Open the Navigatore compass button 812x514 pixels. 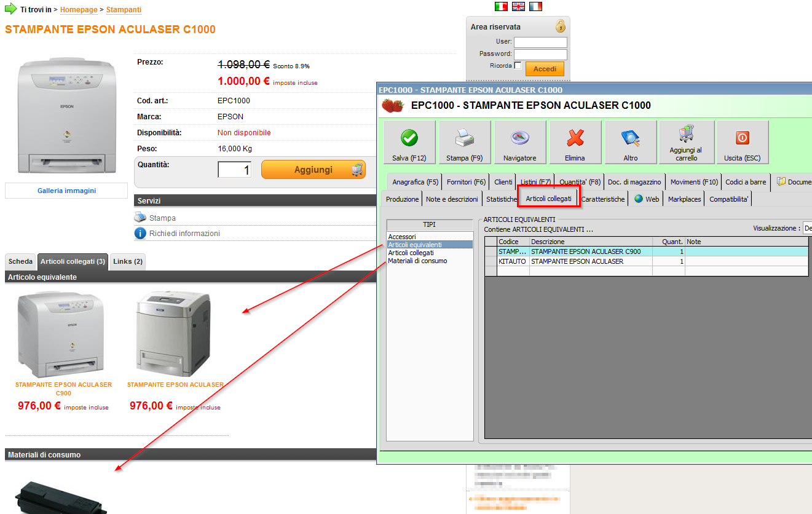520,143
